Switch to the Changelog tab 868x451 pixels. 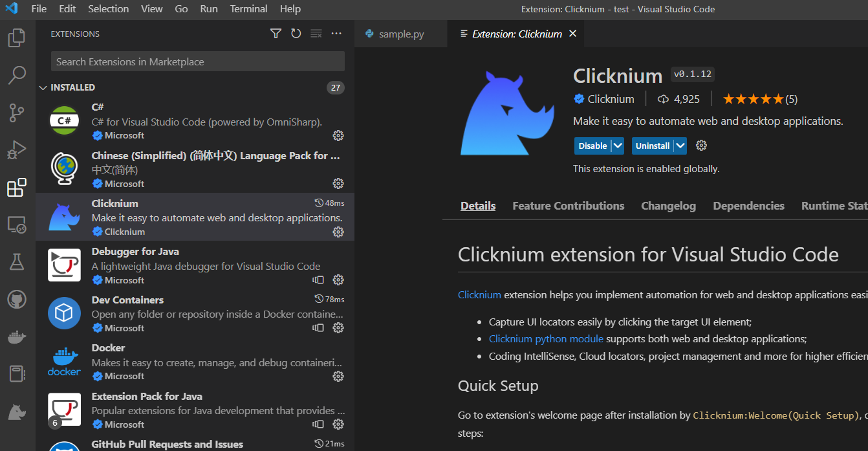pyautogui.click(x=668, y=206)
